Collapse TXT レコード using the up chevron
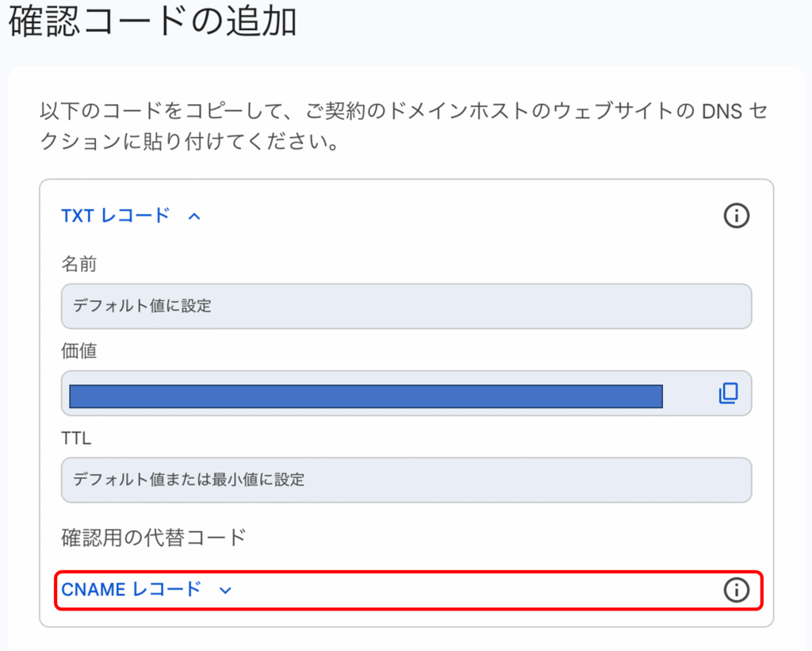 point(194,216)
